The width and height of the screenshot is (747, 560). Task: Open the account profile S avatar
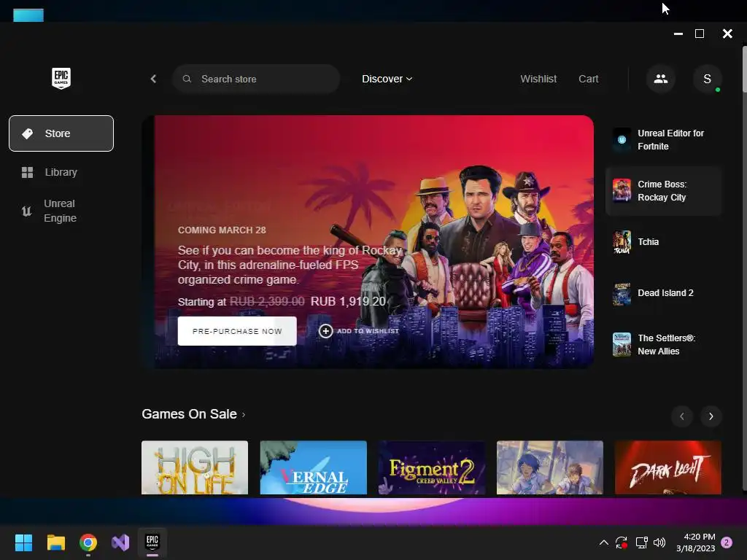point(708,79)
